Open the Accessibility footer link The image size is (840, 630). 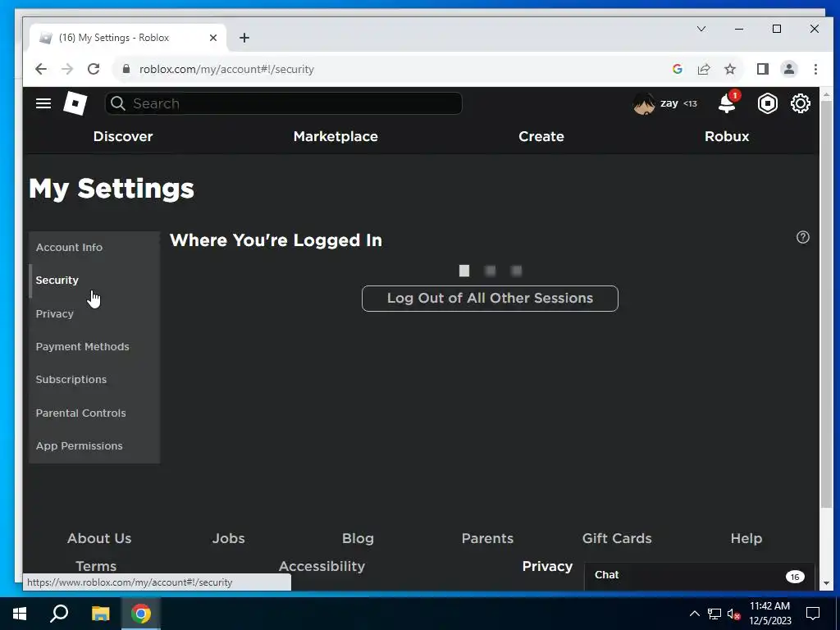(x=322, y=566)
